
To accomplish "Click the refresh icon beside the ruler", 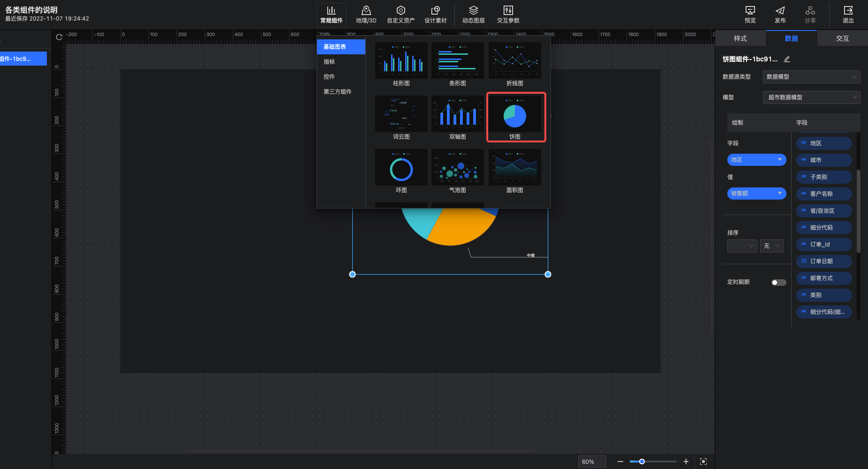I will coord(59,37).
